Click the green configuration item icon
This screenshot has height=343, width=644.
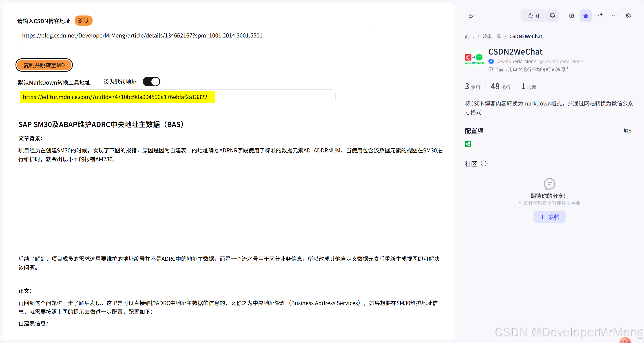click(x=468, y=144)
